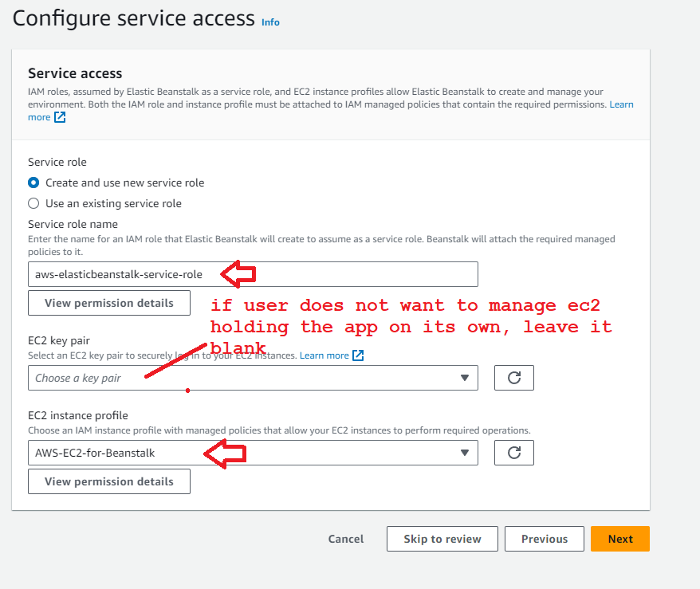The width and height of the screenshot is (700, 589).
Task: Open the Learn more link in Service access description
Action: coord(621,104)
